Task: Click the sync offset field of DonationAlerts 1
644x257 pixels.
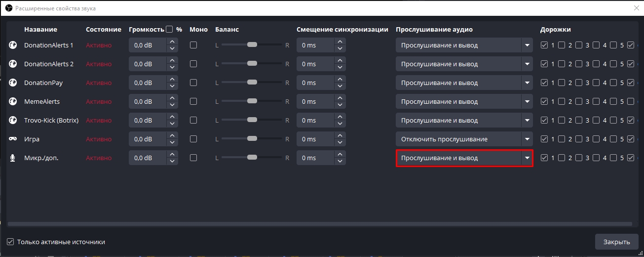Action: 315,45
